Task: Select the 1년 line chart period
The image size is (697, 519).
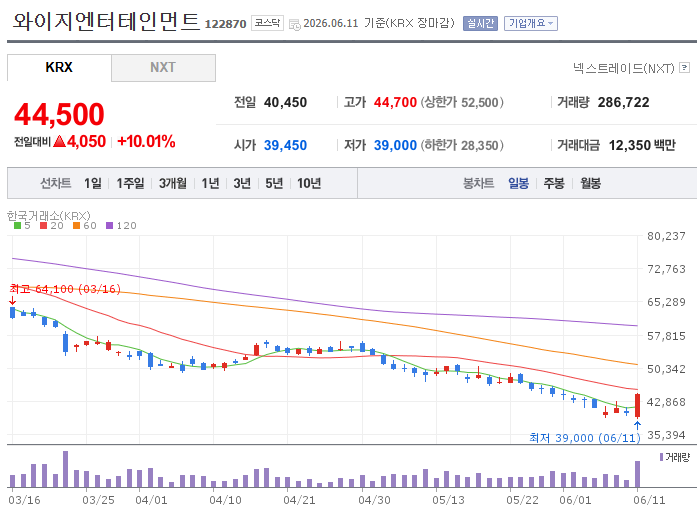Action: (210, 183)
